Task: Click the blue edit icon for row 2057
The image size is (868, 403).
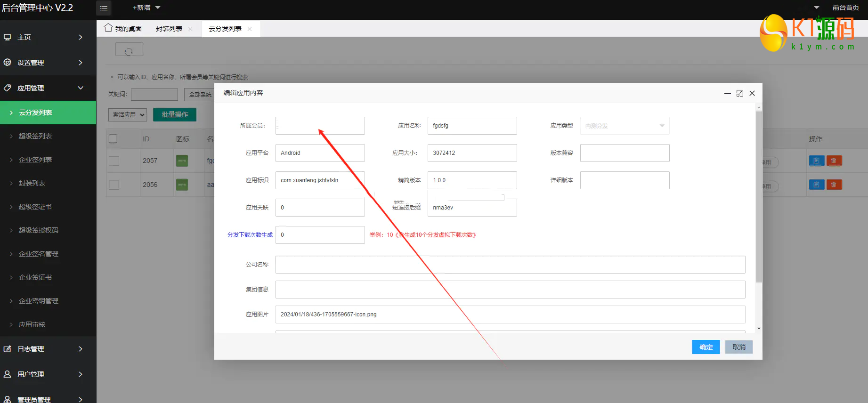Action: 816,161
